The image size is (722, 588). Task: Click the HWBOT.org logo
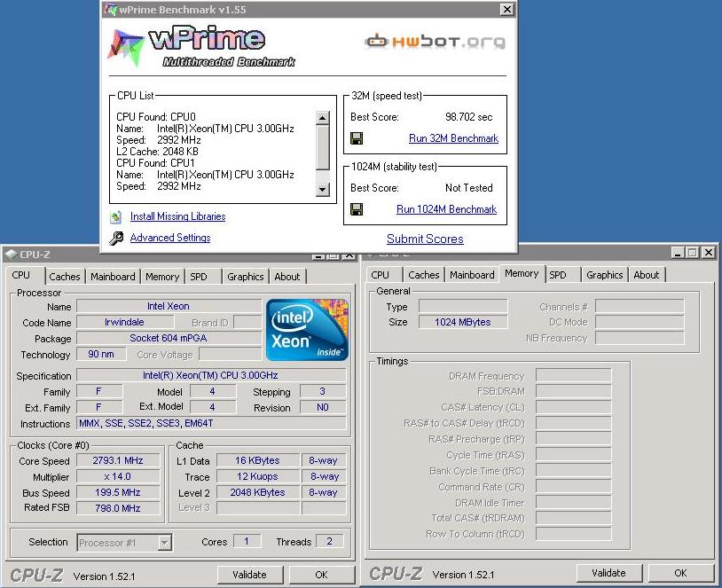[436, 42]
